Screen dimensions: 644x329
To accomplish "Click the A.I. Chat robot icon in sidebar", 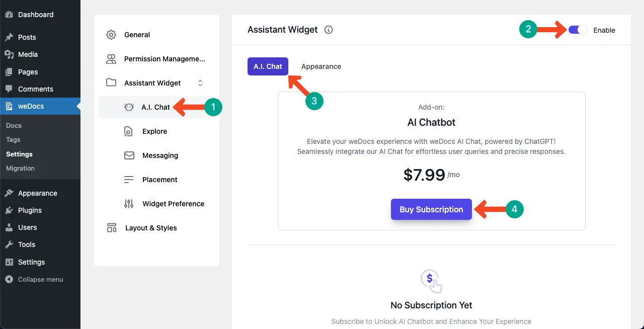I will 129,107.
